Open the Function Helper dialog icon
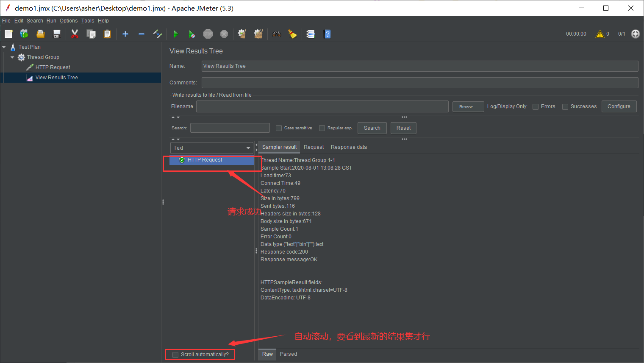Screen dimensions: 644x363 pos(311,34)
